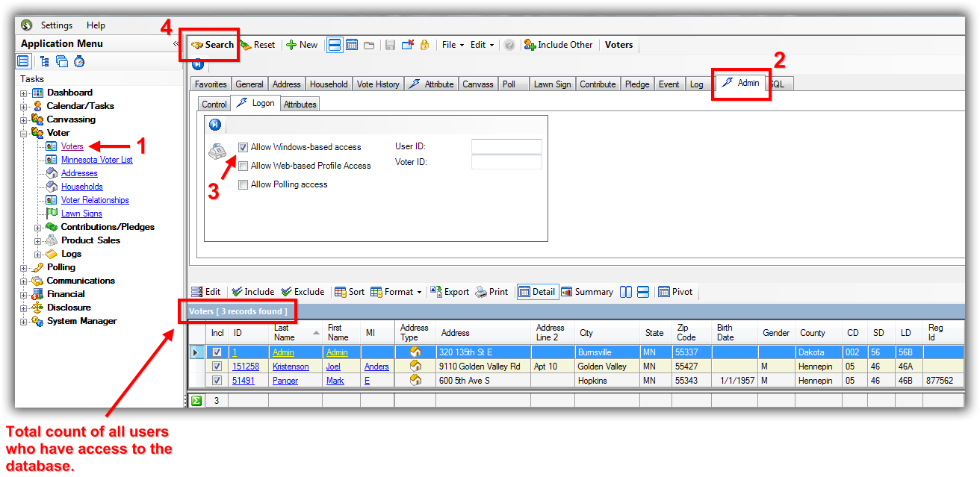Open the Voter Relationships link
Viewport: 980px width, 477px height.
[x=95, y=200]
